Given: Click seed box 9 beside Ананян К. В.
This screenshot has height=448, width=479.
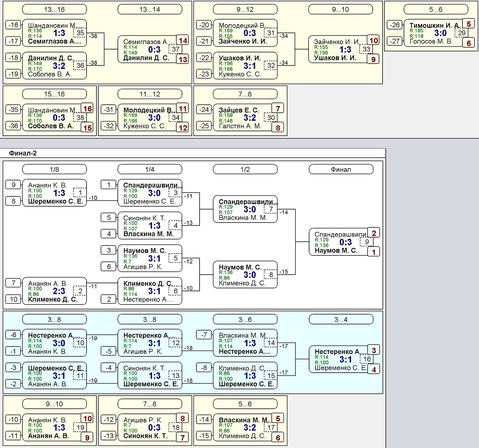Looking at the screenshot, I should (13, 185).
